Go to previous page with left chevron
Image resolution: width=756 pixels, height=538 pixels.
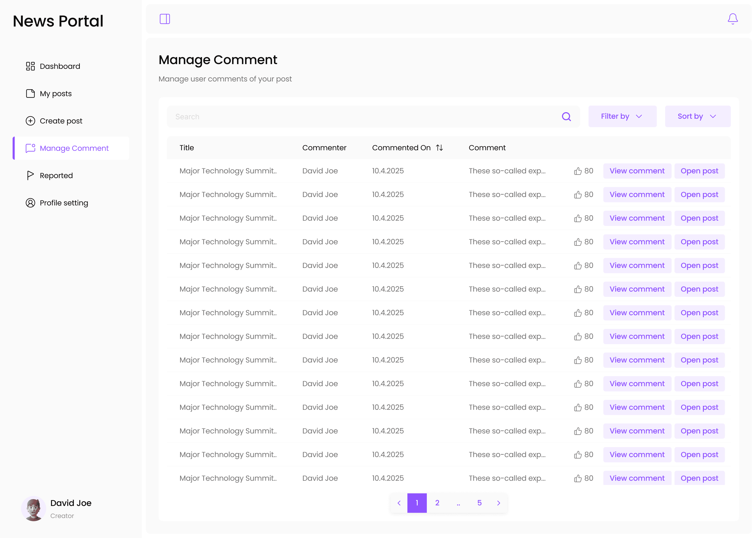[399, 503]
